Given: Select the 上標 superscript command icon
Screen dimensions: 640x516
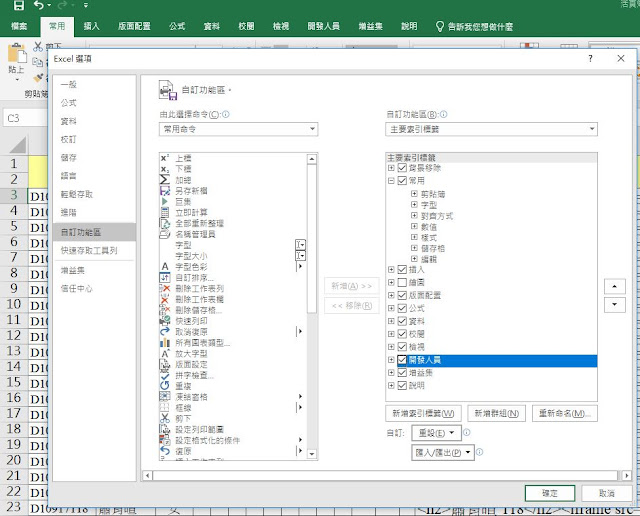Looking at the screenshot, I should (164, 158).
